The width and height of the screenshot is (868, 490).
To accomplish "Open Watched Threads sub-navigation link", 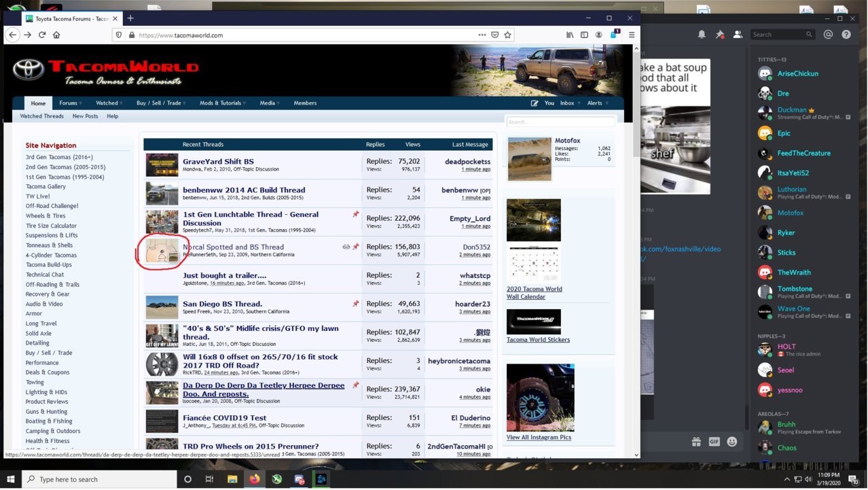I will click(x=42, y=116).
